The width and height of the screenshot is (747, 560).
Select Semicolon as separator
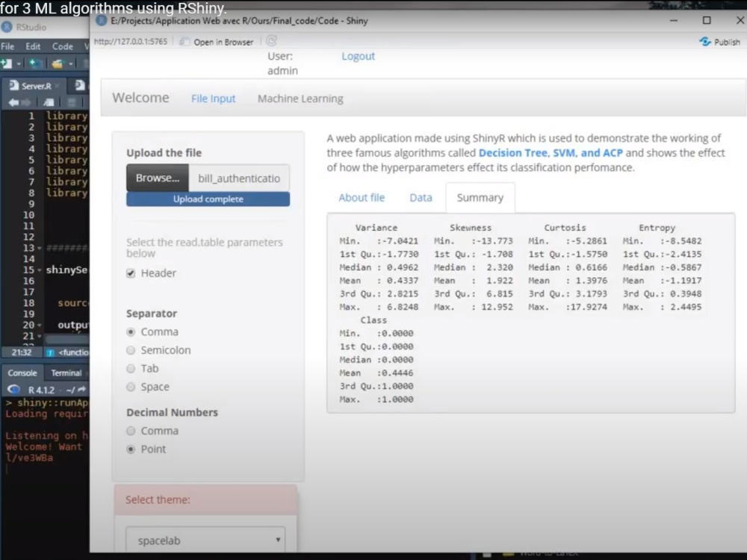131,350
